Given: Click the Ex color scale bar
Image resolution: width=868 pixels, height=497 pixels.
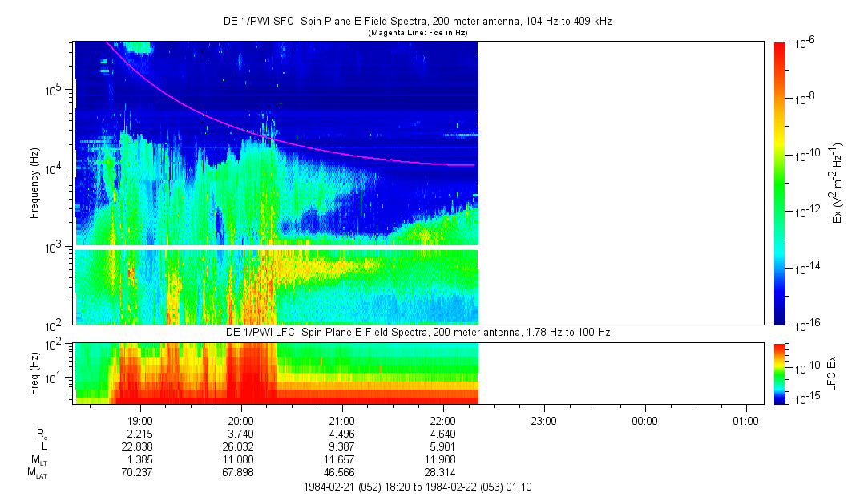Looking at the screenshot, I should pyautogui.click(x=779, y=184).
